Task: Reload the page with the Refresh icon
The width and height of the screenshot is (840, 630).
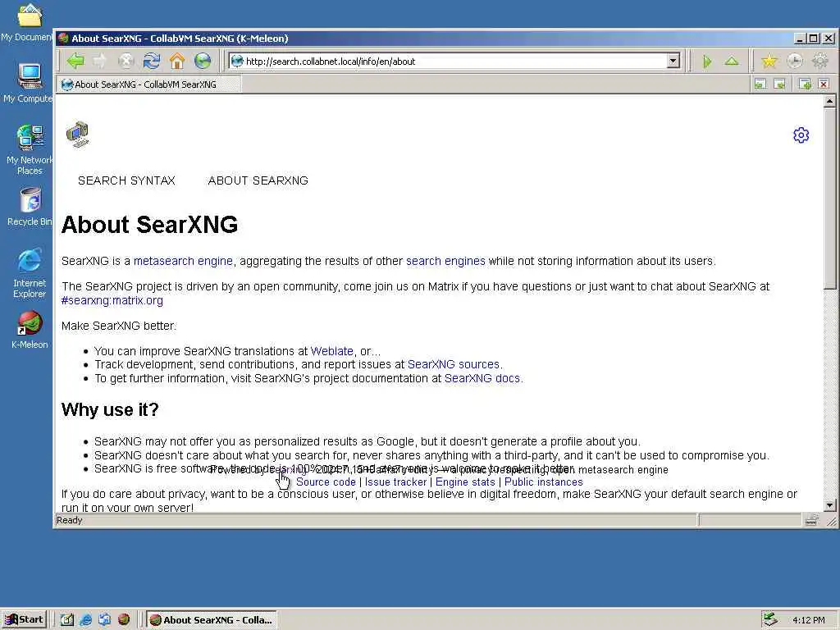Action: click(x=152, y=61)
